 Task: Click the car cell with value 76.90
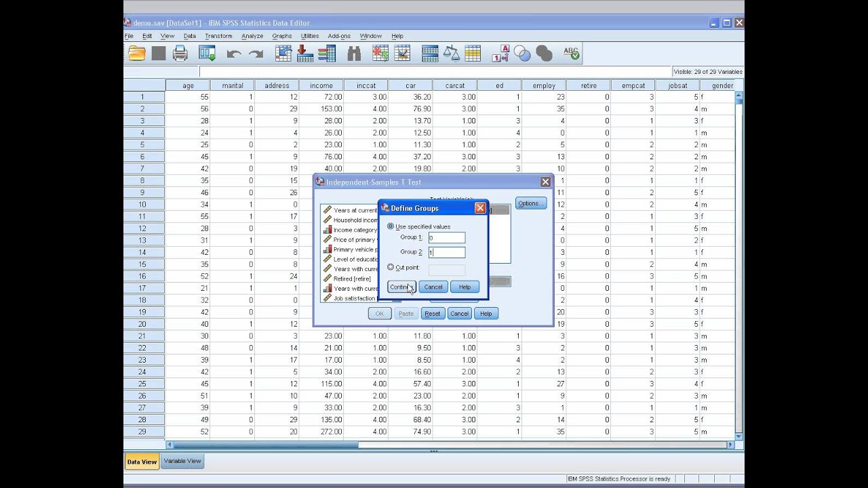pos(411,109)
